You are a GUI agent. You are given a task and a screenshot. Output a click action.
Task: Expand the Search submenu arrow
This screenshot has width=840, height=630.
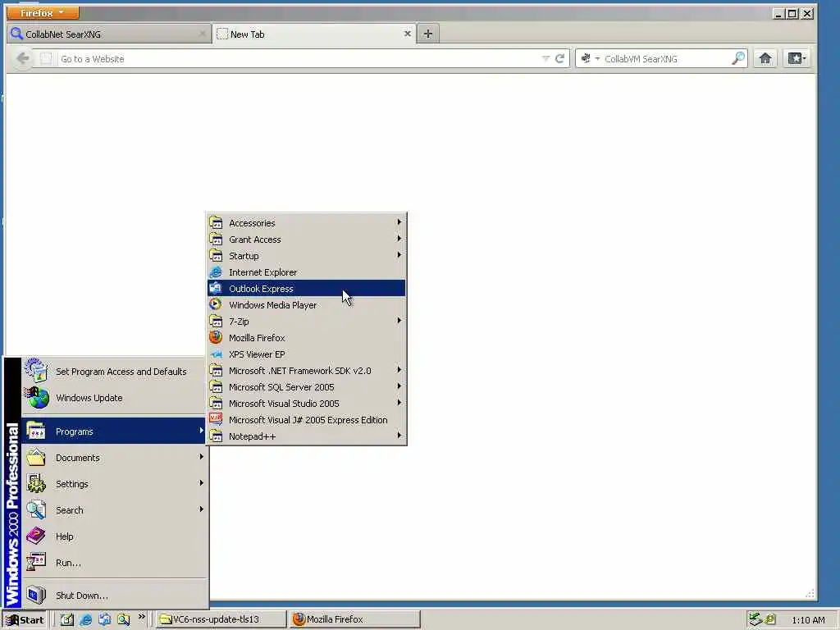pos(202,509)
